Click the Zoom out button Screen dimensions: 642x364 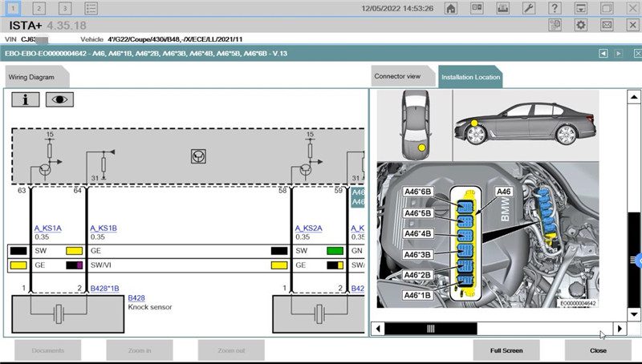point(231,350)
